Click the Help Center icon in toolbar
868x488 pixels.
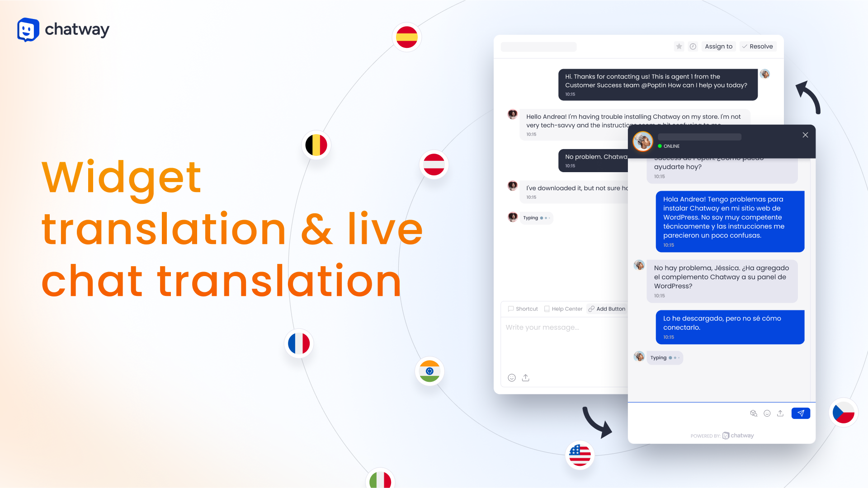coord(563,309)
